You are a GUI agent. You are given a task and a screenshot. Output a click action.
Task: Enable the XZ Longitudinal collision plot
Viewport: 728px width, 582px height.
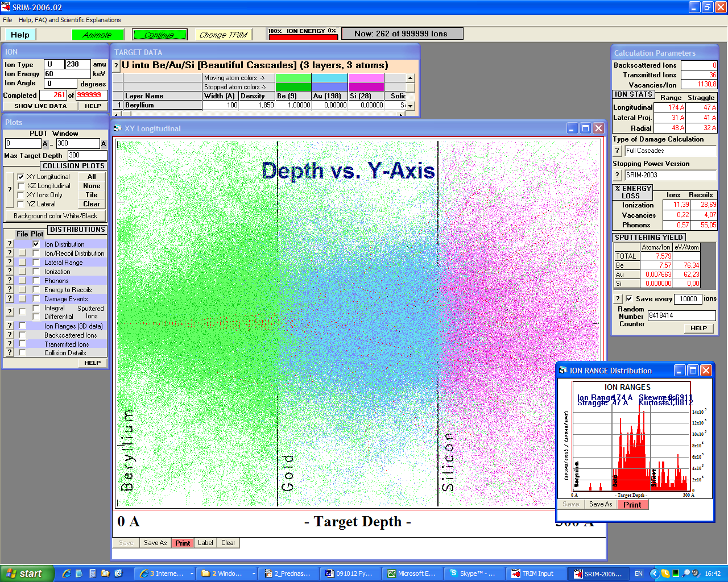pyautogui.click(x=20, y=186)
